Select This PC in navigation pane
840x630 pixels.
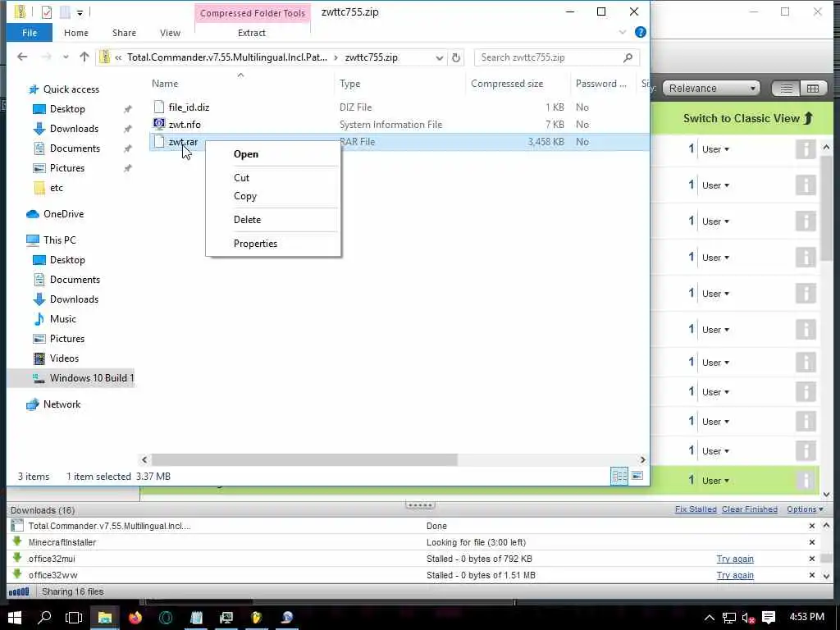click(59, 240)
